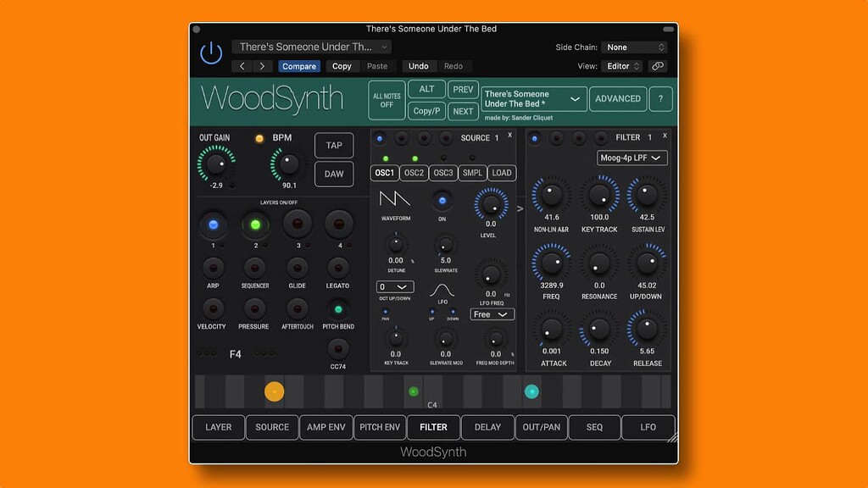Open the View Editor dropdown
868x488 pixels.
click(x=622, y=66)
